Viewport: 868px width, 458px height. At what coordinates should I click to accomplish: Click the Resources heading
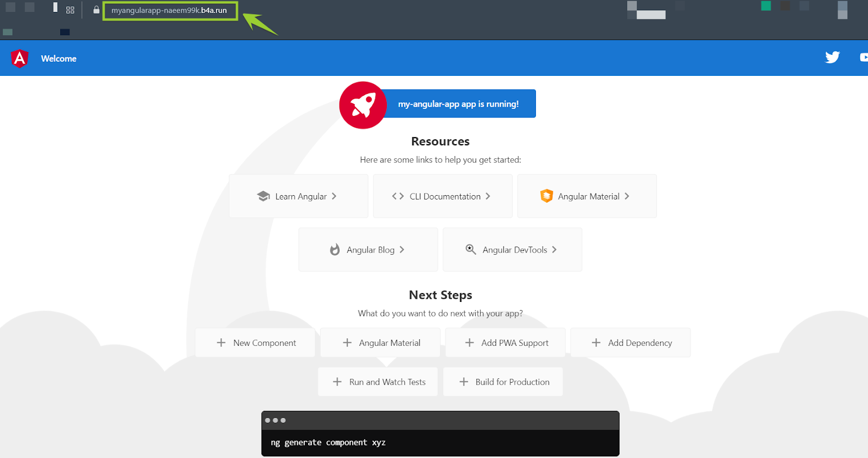pyautogui.click(x=441, y=141)
